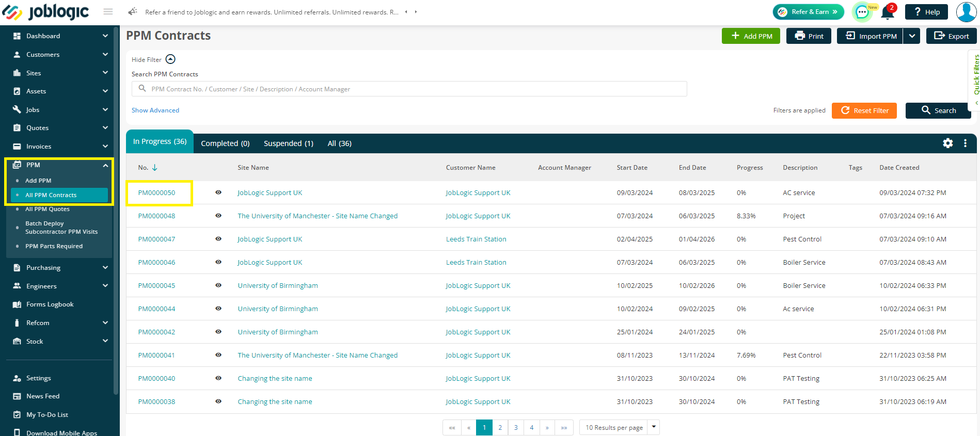Open PPM Parts Required in sidebar
The width and height of the screenshot is (980, 436).
pos(54,246)
